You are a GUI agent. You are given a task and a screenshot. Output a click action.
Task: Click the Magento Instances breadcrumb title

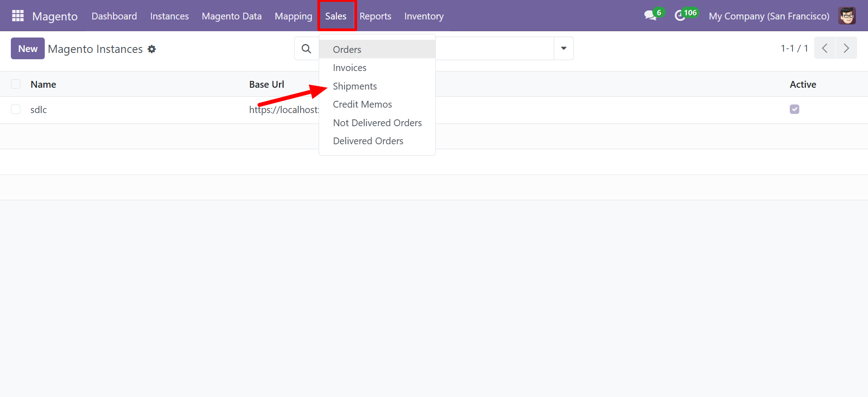coord(95,49)
